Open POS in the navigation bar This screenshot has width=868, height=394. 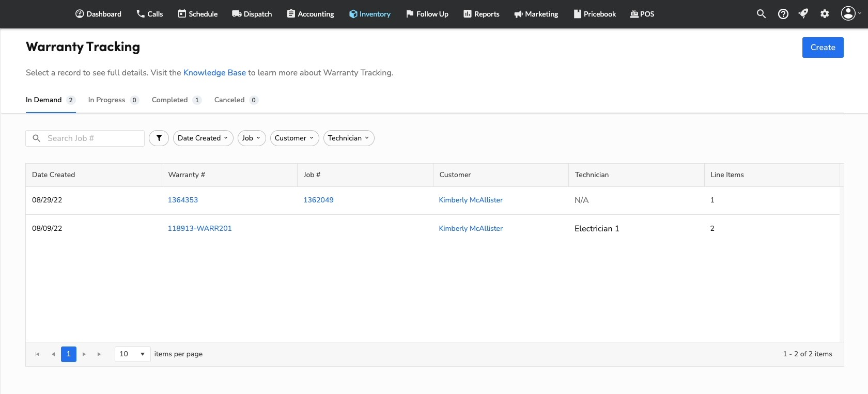click(642, 14)
